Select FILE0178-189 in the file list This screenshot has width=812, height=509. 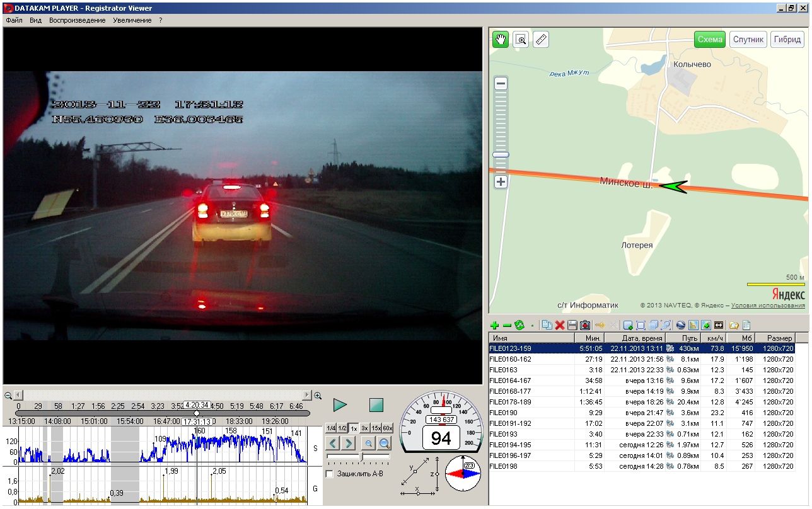[x=510, y=402]
